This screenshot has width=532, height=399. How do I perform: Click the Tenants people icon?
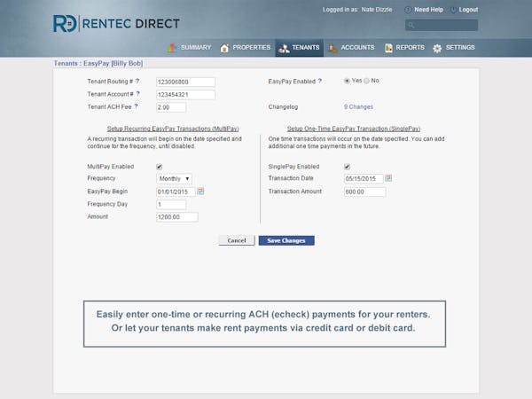[284, 49]
